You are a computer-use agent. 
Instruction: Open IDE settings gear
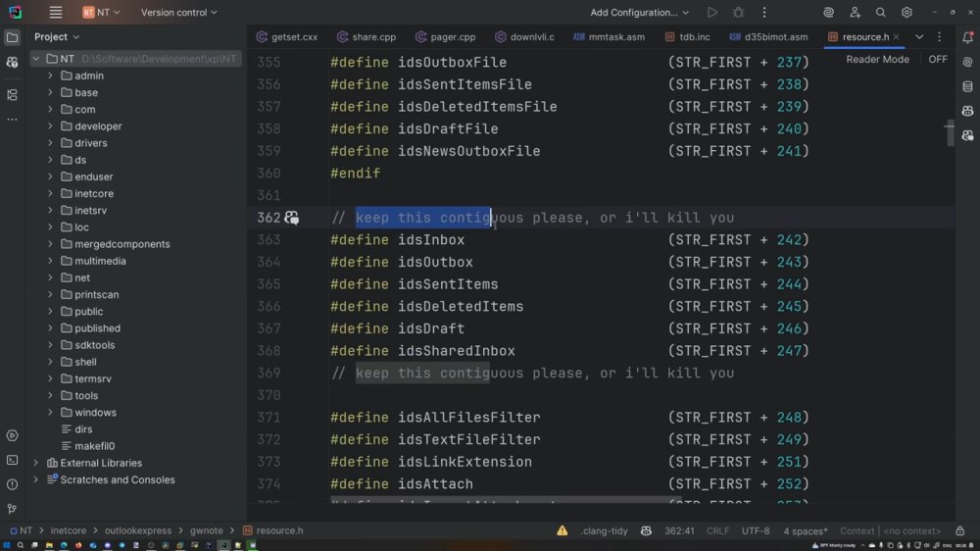[x=906, y=13]
